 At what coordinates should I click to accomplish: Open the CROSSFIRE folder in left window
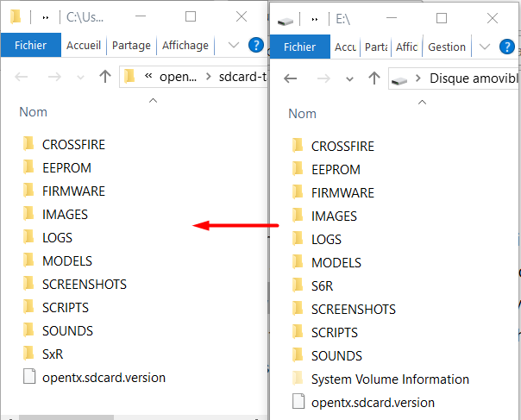72,144
